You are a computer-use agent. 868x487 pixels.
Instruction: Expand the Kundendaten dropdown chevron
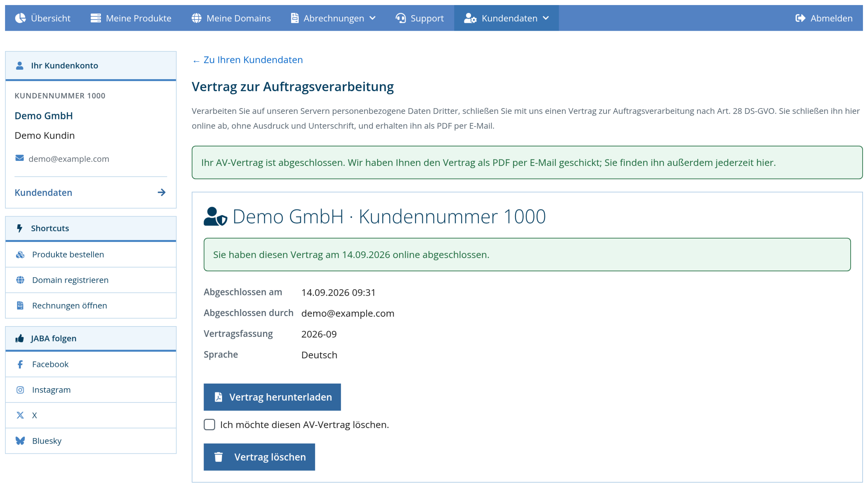546,18
